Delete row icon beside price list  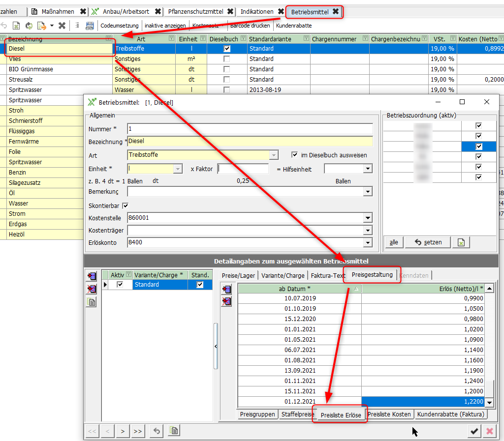(226, 301)
